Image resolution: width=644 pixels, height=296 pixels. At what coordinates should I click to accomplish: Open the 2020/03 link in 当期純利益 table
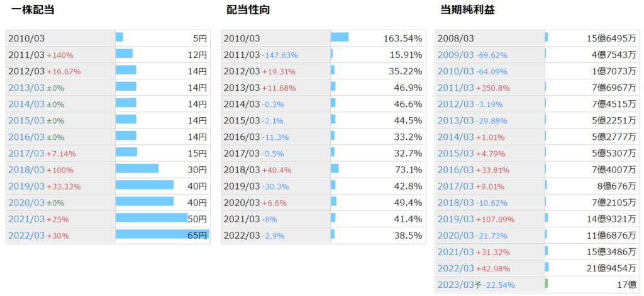tap(456, 236)
